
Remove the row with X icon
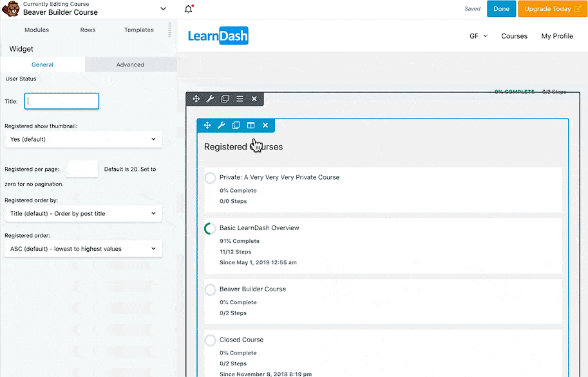pos(254,99)
